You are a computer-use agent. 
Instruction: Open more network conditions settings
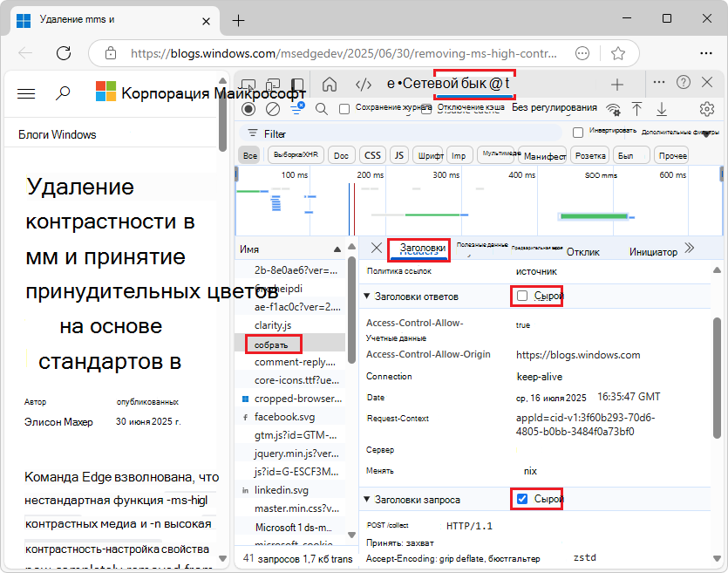[x=615, y=109]
